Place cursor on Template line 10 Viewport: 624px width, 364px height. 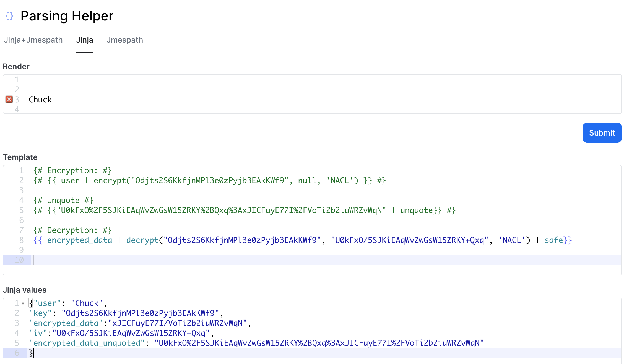click(x=166, y=260)
